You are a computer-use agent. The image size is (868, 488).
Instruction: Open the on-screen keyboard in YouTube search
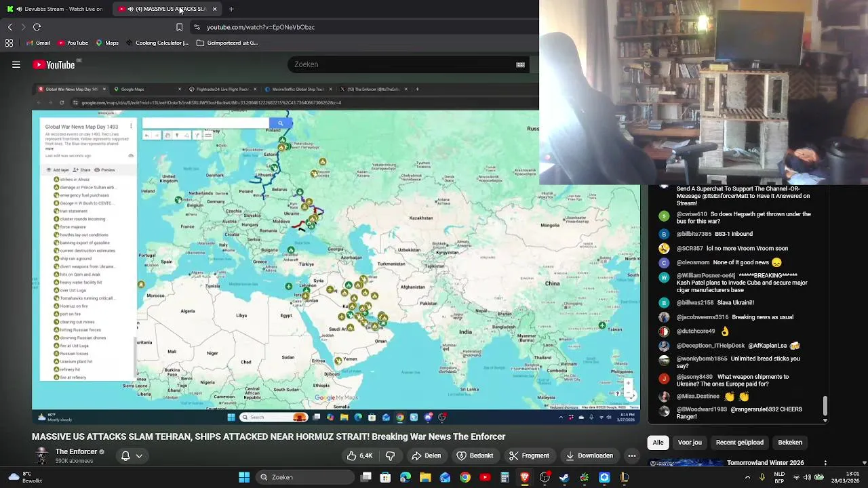point(520,64)
